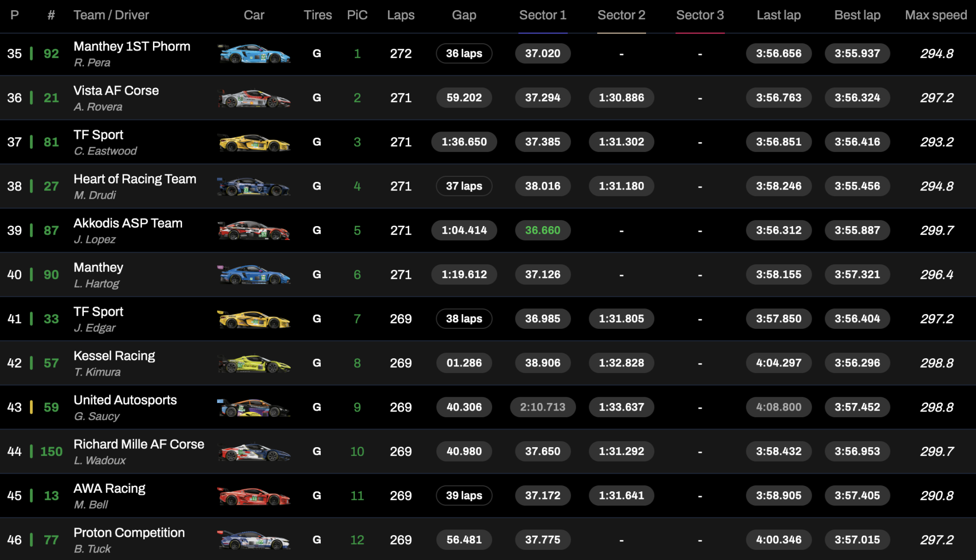Click the Team / Driver column header
Image resolution: width=976 pixels, height=560 pixels.
coord(111,15)
